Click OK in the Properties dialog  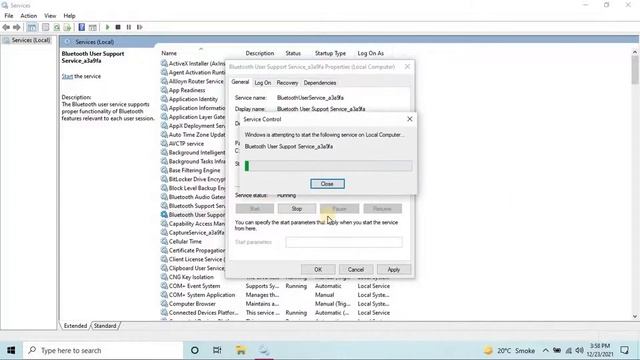318,269
